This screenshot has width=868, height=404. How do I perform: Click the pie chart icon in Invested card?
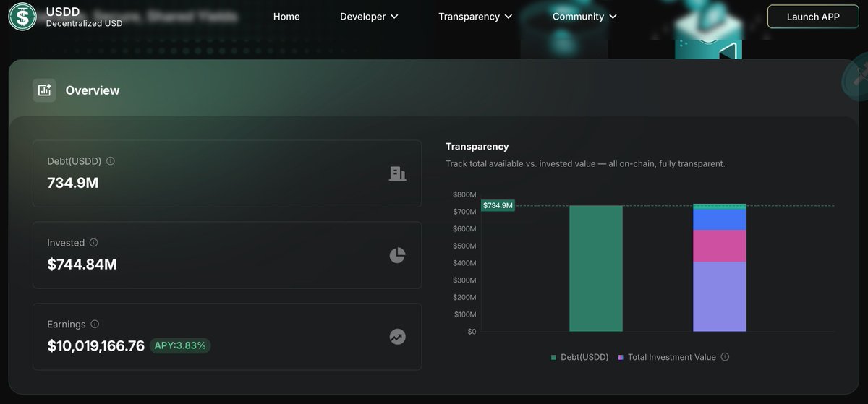(397, 255)
